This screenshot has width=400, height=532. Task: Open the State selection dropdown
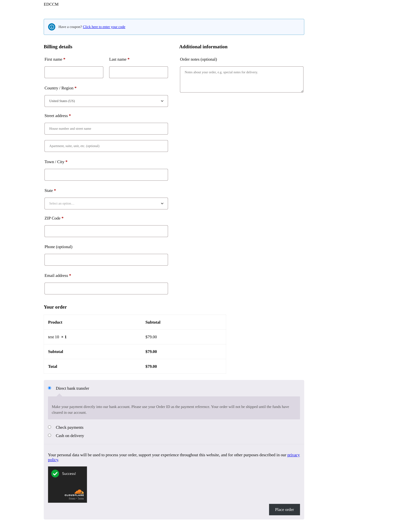[x=106, y=203]
